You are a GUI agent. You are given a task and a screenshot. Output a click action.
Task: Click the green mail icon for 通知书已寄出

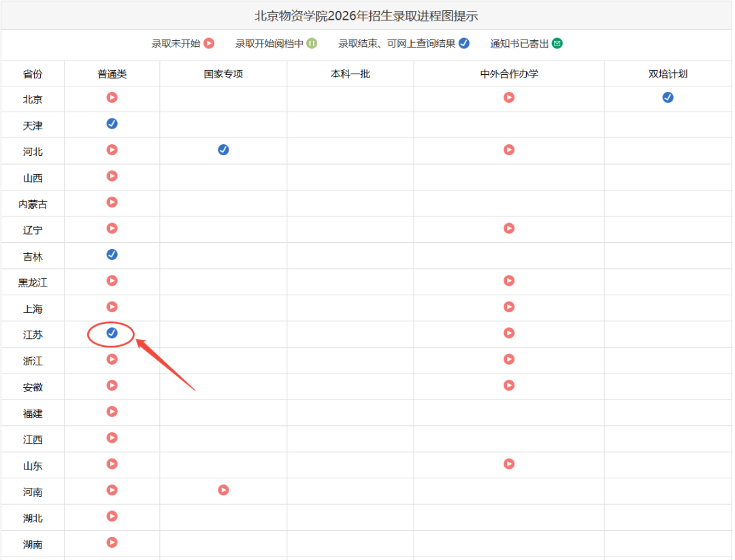557,44
